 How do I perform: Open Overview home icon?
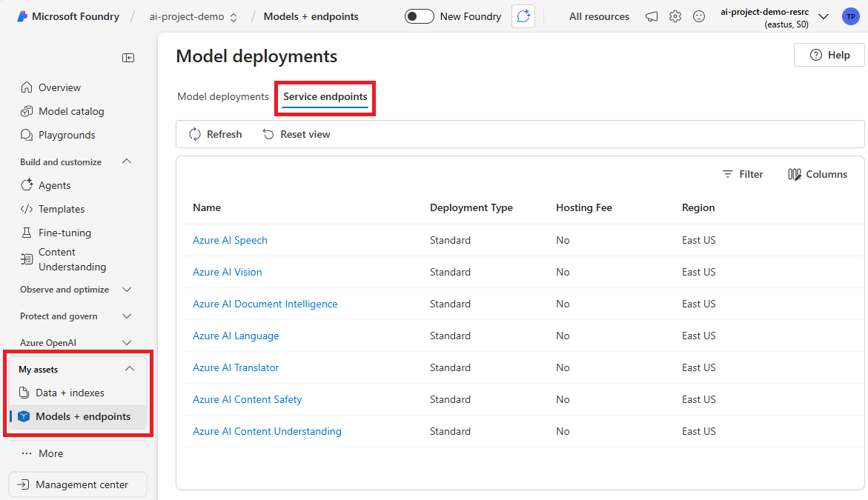tap(27, 87)
